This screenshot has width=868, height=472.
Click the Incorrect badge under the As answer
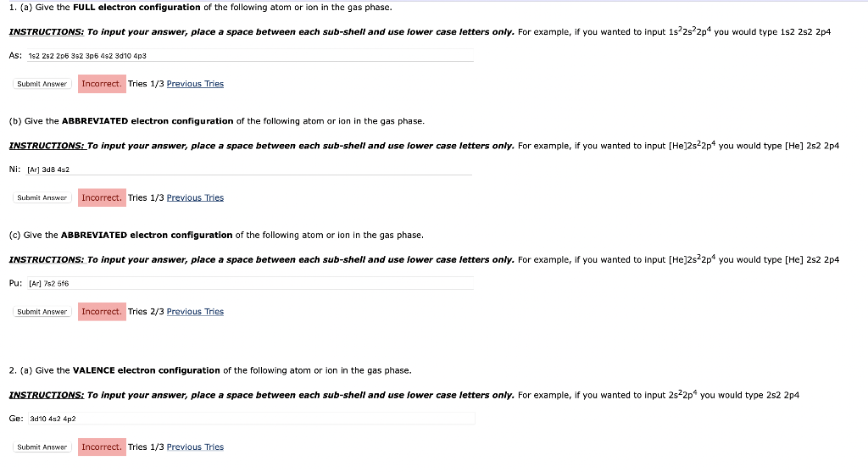(x=102, y=84)
